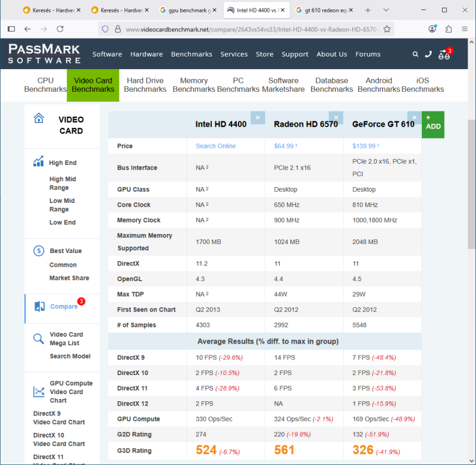Screen dimensions: 476x465
Task: Go to Memory Benchmarks section
Action: point(194,85)
